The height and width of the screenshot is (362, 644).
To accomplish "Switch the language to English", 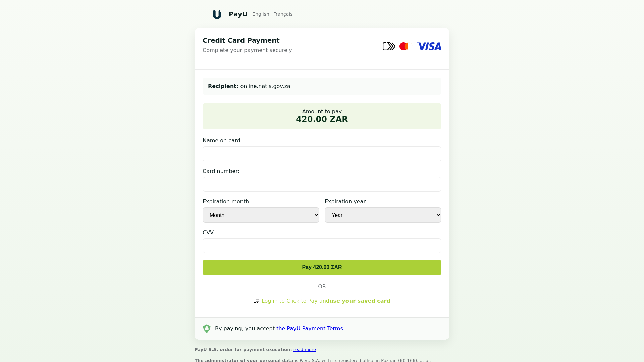I will 261,14.
